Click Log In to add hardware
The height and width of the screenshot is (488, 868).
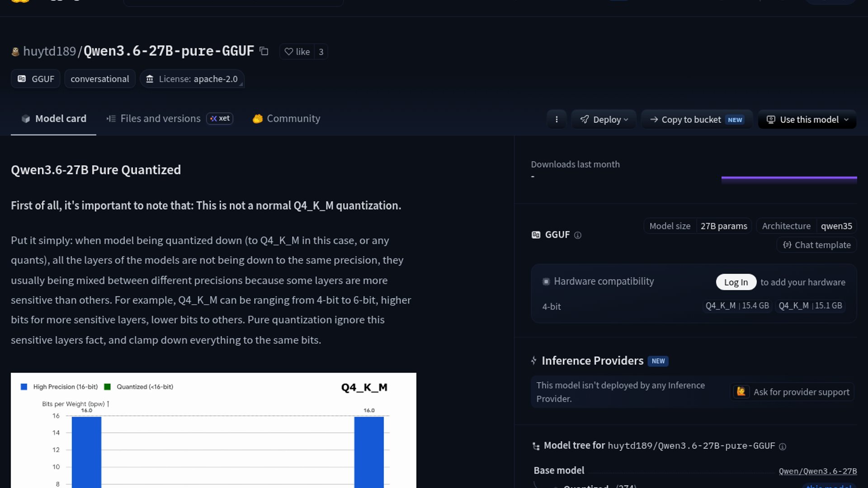pyautogui.click(x=736, y=282)
